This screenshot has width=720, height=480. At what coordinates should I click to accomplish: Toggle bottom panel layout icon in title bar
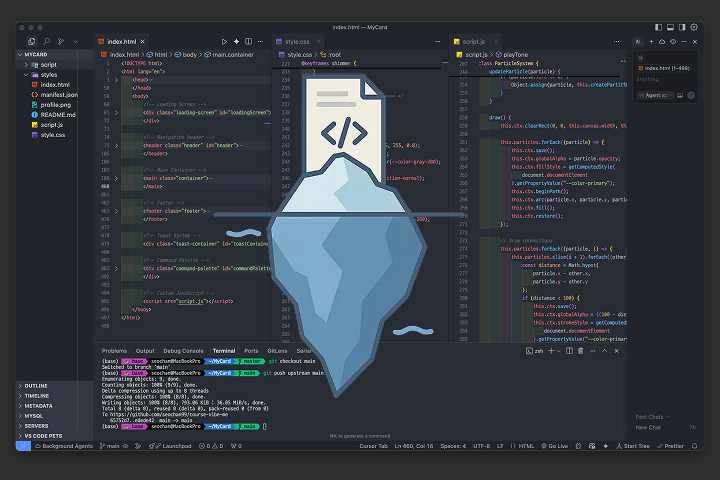pyautogui.click(x=670, y=27)
